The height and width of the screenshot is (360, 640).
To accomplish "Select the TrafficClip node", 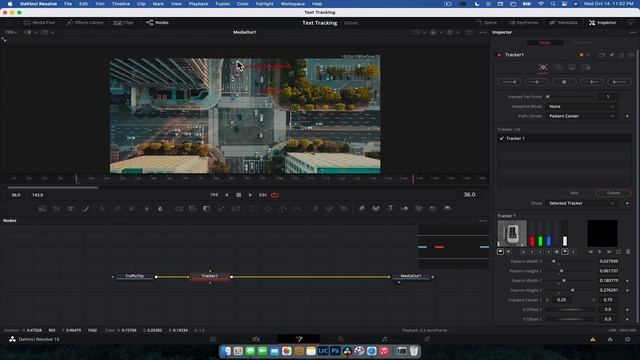I will coord(134,276).
